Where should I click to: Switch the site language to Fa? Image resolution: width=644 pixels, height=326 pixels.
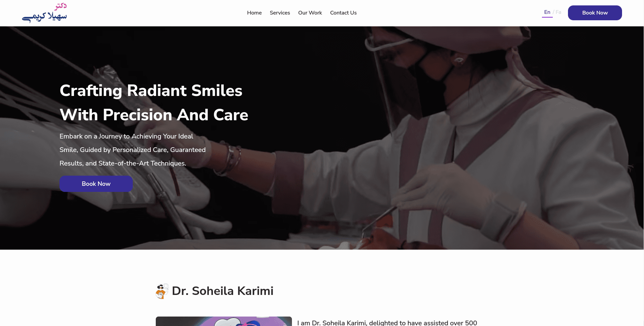click(x=558, y=12)
